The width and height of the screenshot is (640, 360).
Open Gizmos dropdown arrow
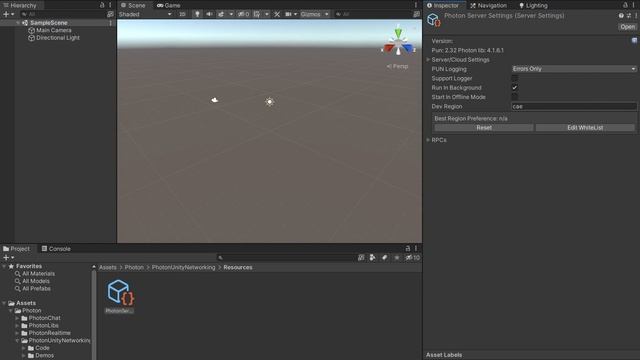327,14
